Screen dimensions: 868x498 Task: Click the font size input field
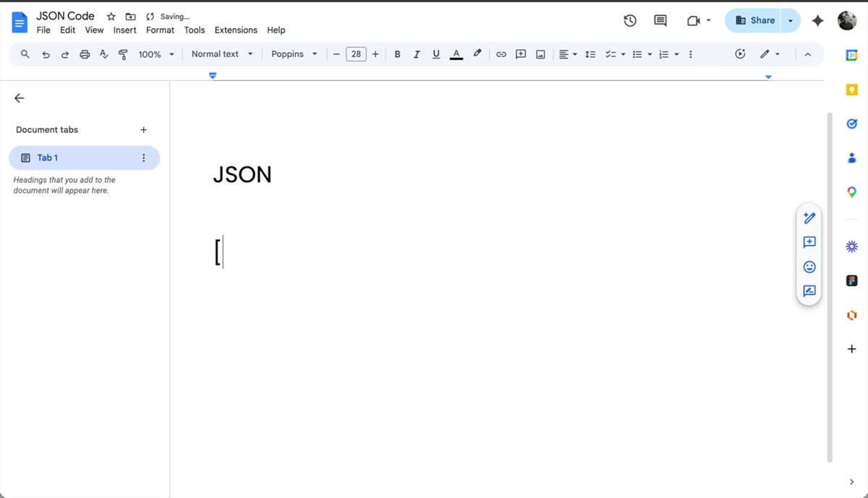coord(356,53)
